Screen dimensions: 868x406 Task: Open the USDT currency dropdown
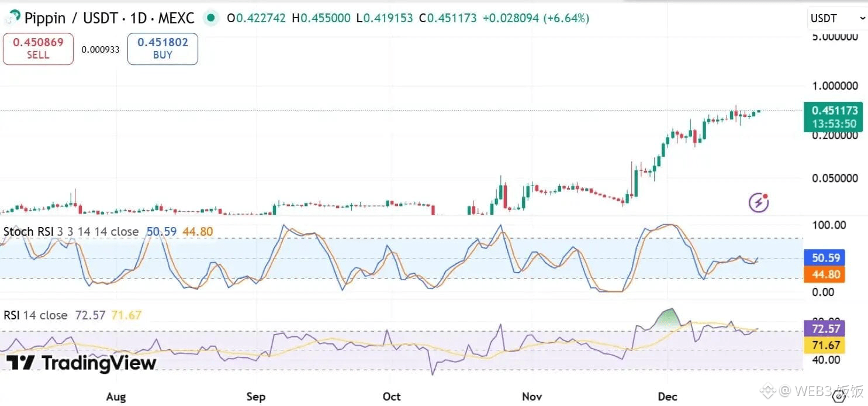[x=836, y=18]
